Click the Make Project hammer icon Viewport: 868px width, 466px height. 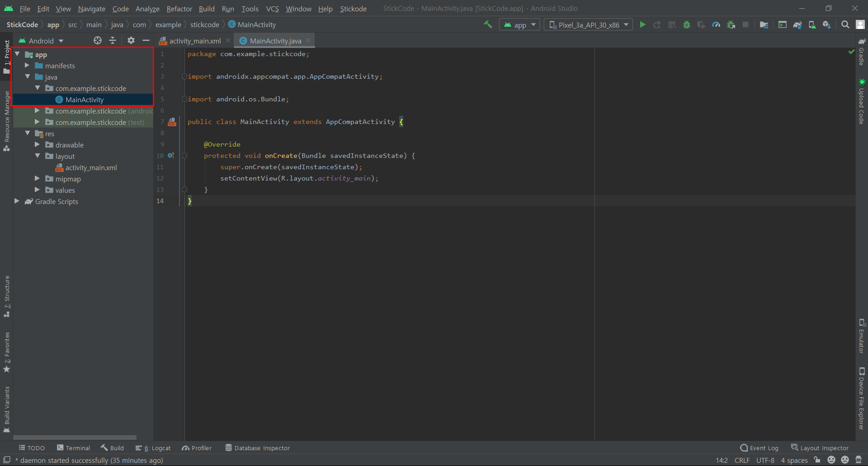(488, 24)
